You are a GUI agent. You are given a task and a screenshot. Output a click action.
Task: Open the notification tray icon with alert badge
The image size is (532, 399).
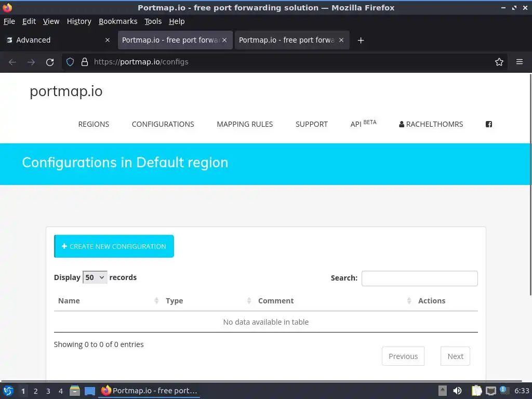(x=504, y=390)
